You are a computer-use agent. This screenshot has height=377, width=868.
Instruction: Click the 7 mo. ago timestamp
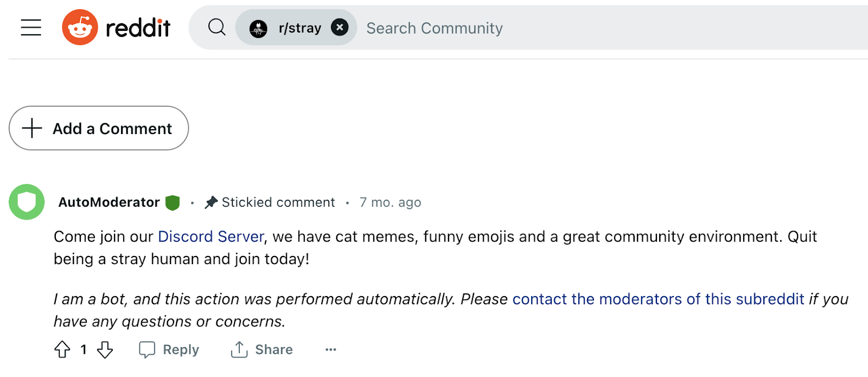390,202
